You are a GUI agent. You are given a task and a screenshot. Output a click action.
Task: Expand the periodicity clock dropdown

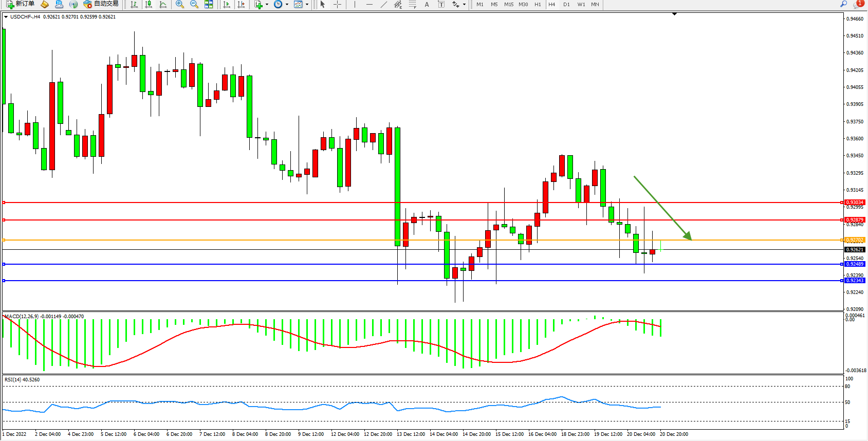[287, 4]
